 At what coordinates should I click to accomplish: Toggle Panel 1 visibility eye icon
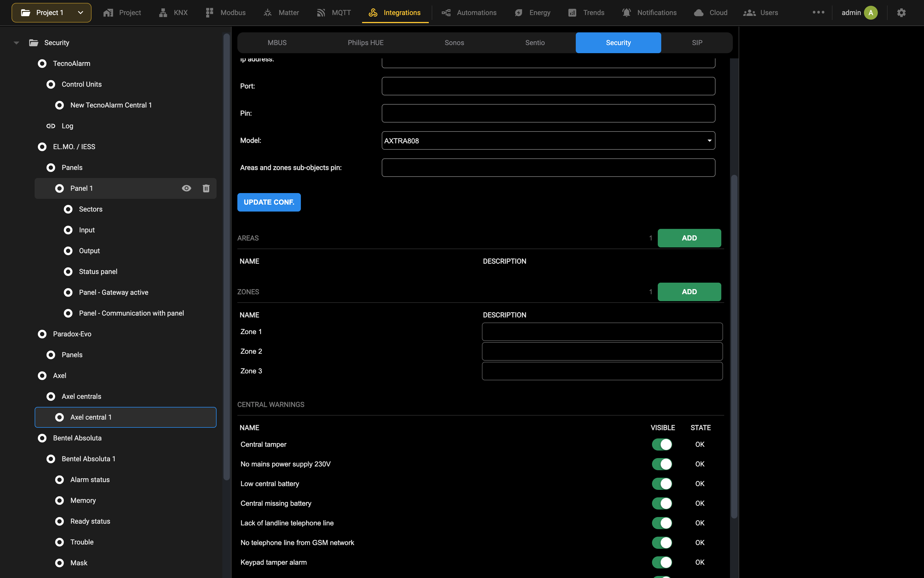point(186,188)
